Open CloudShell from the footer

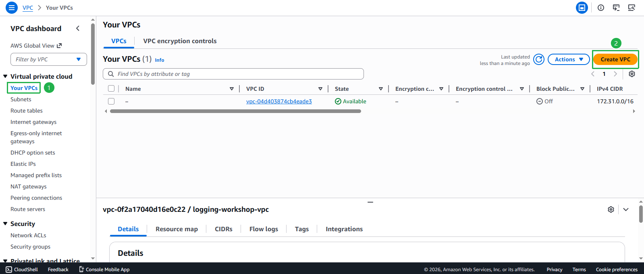pyautogui.click(x=22, y=270)
